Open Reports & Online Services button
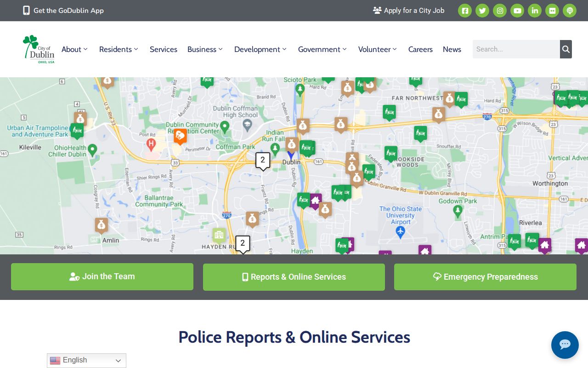The width and height of the screenshot is (588, 368). coord(294,277)
